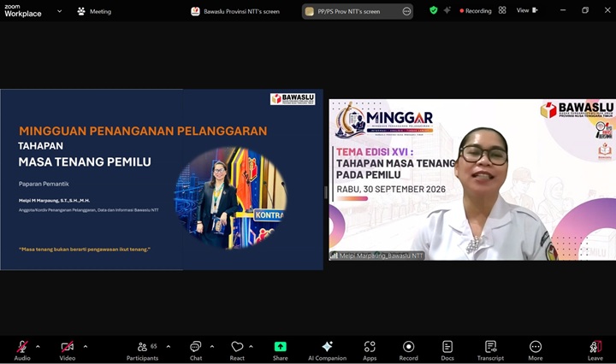Open the Transcript panel
Viewport: 616px width, 364px height.
click(490, 350)
